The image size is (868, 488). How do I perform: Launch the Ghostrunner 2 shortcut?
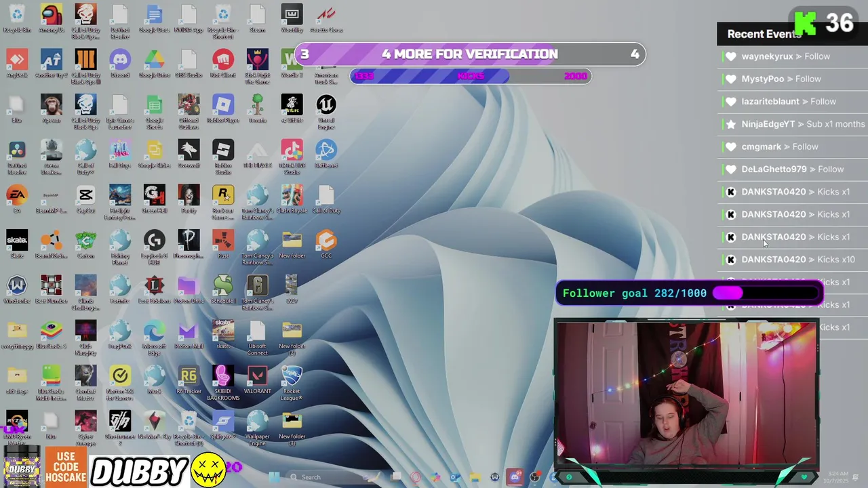[120, 428]
